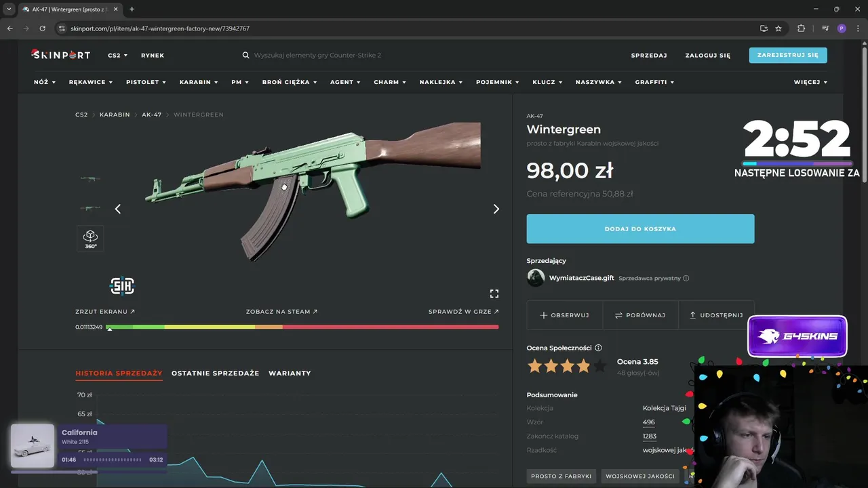Open the POJEMNIK category menu
The height and width of the screenshot is (488, 868).
point(497,82)
